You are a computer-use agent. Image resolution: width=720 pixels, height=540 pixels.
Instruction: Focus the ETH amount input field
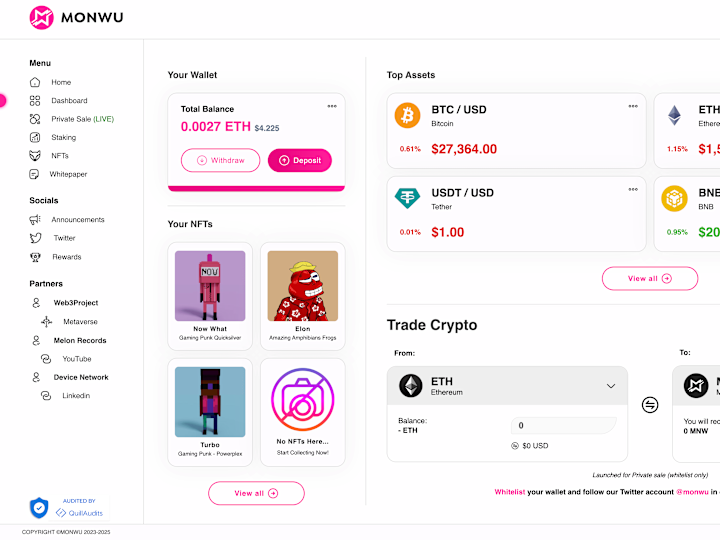[x=563, y=425]
